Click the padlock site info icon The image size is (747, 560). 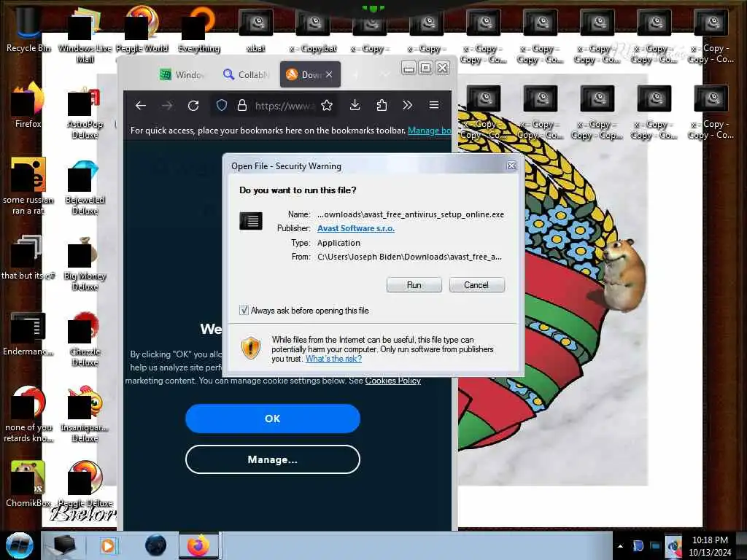(242, 105)
